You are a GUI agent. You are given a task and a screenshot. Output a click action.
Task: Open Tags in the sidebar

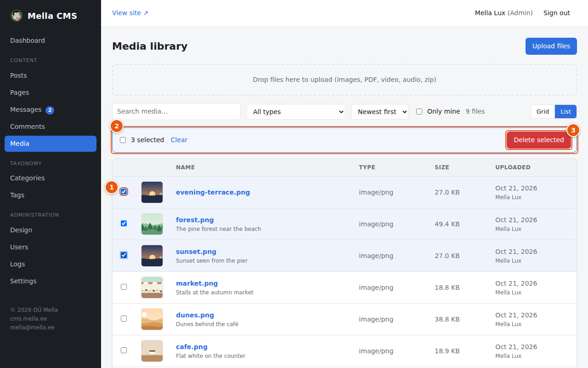pos(51,195)
